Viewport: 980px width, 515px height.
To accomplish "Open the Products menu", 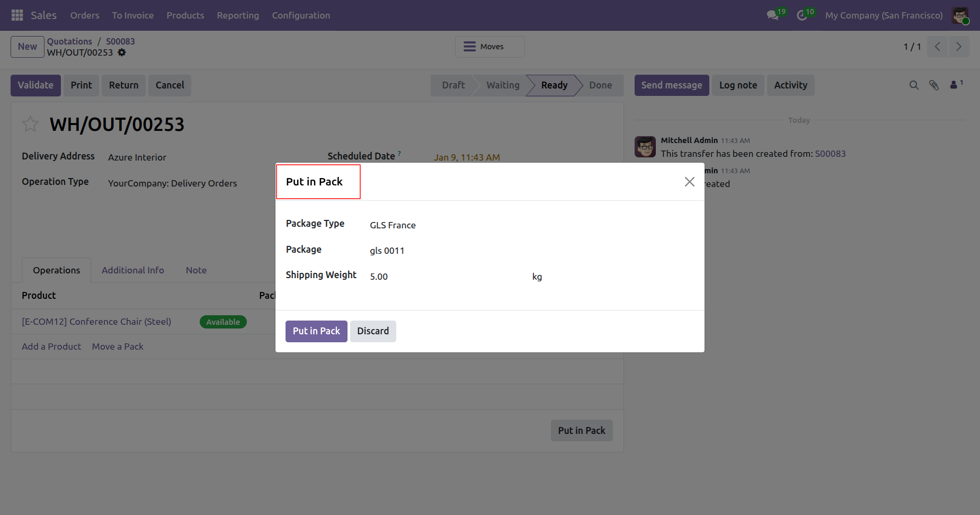I will (185, 15).
